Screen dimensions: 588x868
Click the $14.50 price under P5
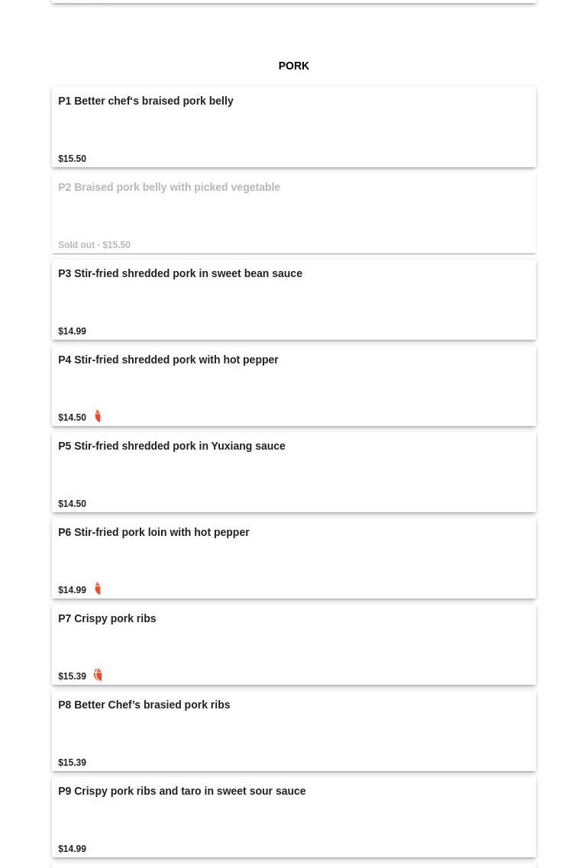pyautogui.click(x=72, y=504)
